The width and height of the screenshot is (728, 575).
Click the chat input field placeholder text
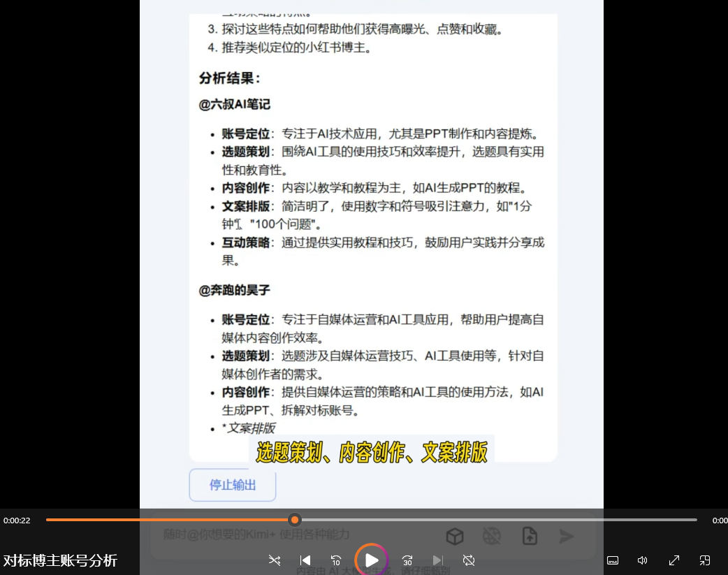[256, 534]
